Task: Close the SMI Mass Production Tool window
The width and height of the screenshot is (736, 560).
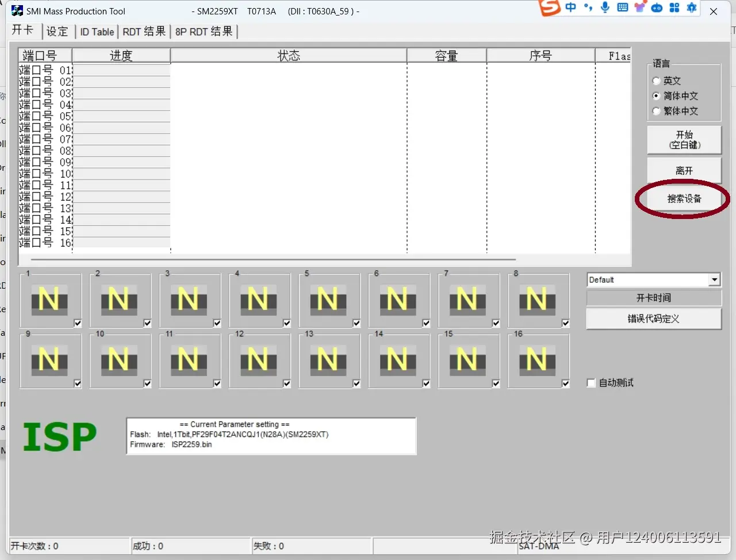Action: tap(714, 11)
